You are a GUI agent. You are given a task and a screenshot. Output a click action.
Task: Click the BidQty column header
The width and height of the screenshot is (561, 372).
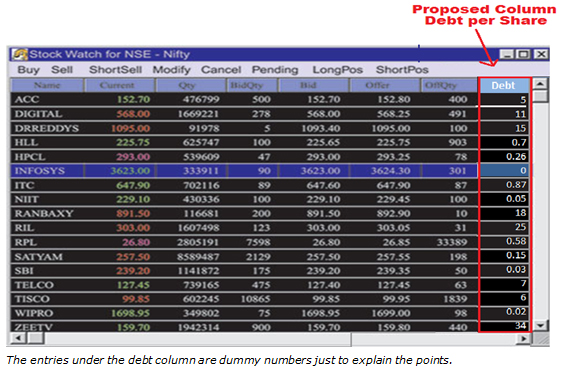[252, 85]
